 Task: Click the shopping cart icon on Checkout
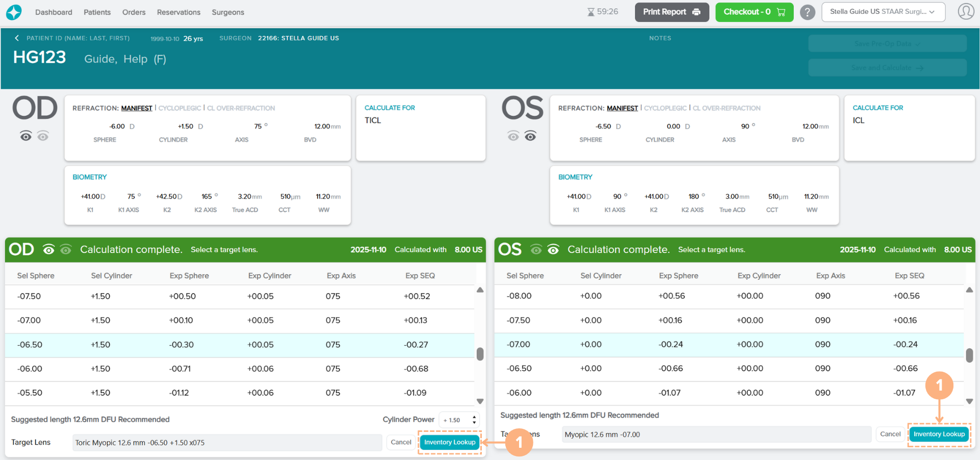781,12
